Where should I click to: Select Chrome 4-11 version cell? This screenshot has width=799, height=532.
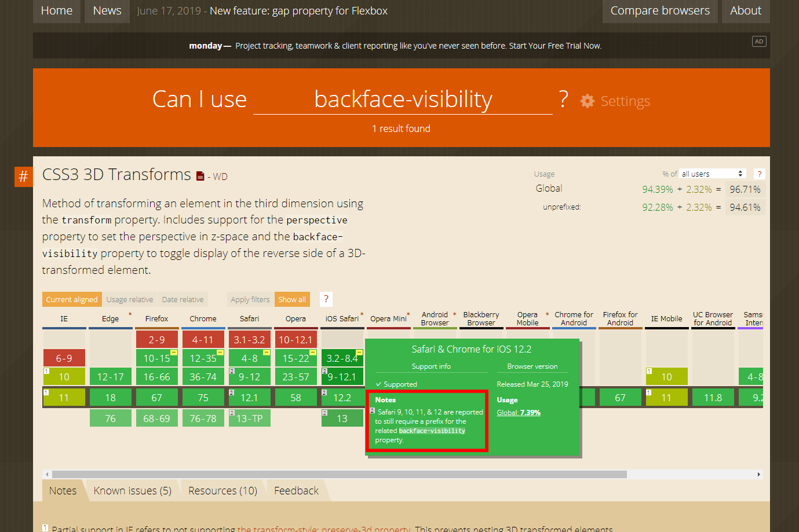pyautogui.click(x=203, y=340)
